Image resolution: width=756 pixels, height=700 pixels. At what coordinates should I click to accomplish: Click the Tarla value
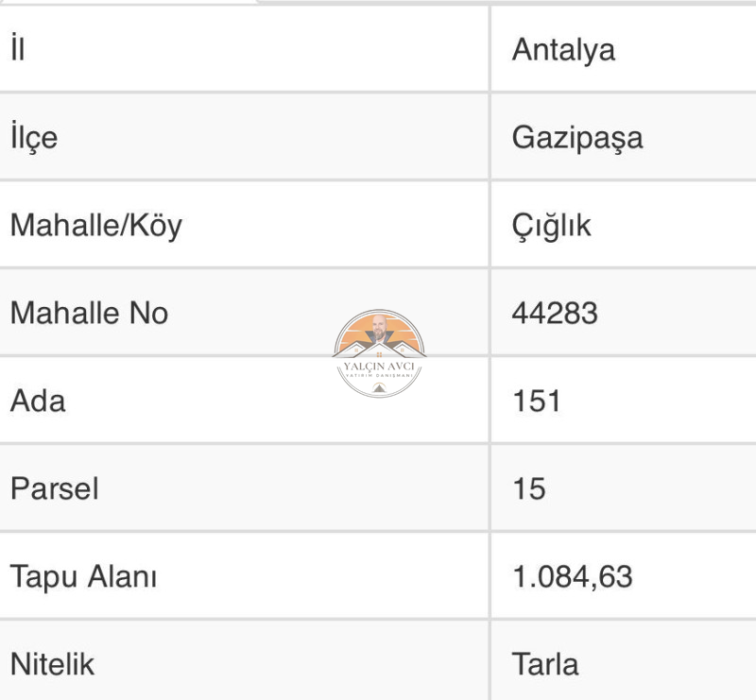(x=545, y=664)
